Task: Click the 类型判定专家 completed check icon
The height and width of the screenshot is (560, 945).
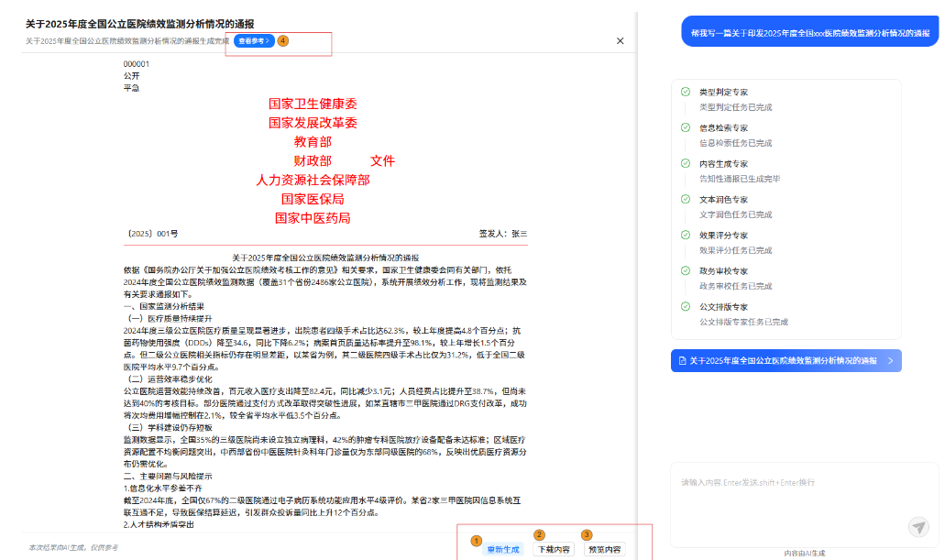Action: (686, 92)
